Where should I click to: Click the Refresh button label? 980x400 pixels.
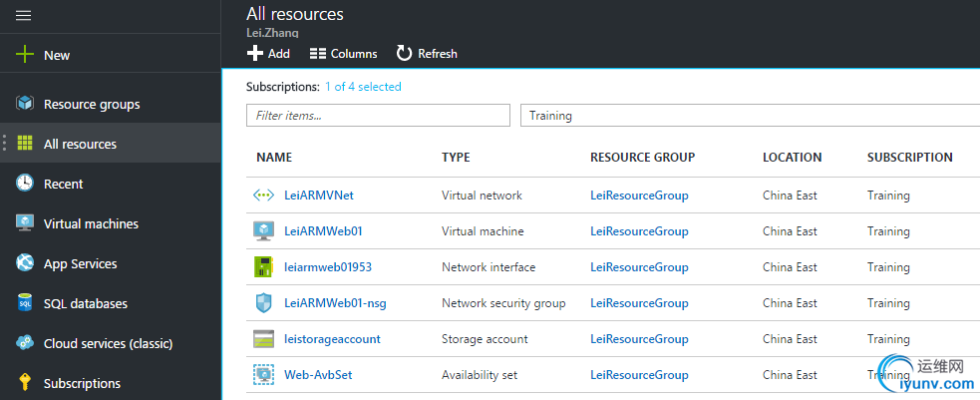pyautogui.click(x=438, y=54)
